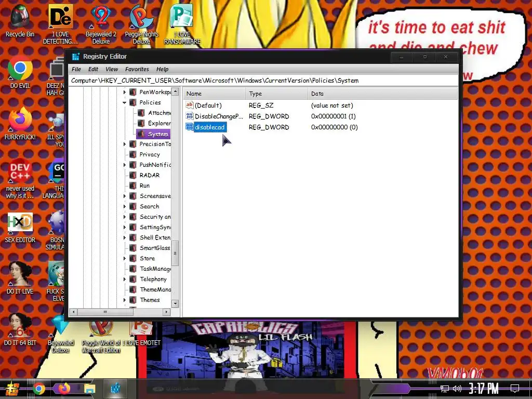The height and width of the screenshot is (399, 532).
Task: Click the 3:17 PM taskbar clock
Action: (484, 388)
